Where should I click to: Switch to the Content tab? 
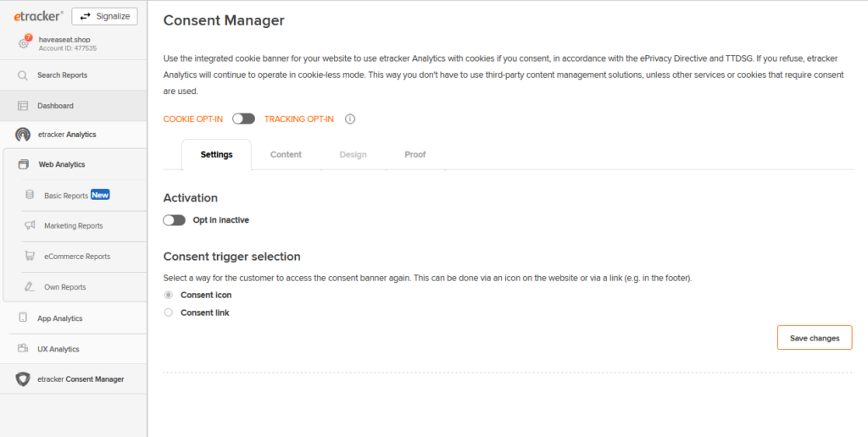pos(286,155)
